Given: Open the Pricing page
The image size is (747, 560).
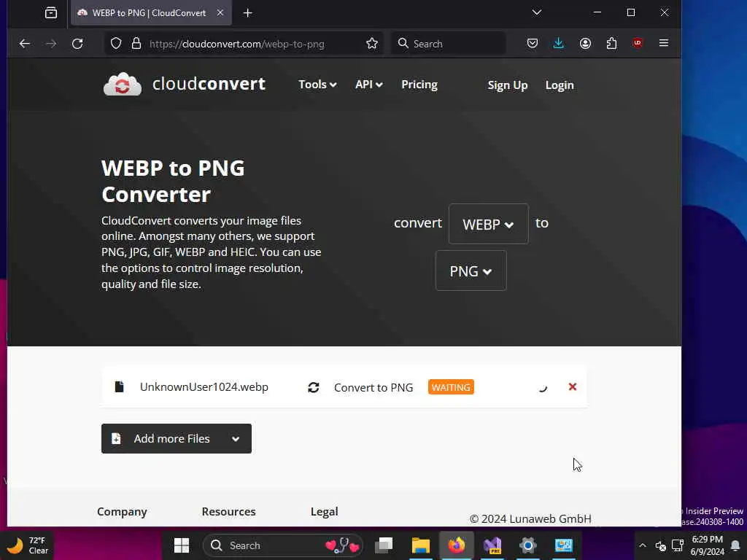Looking at the screenshot, I should (x=419, y=85).
